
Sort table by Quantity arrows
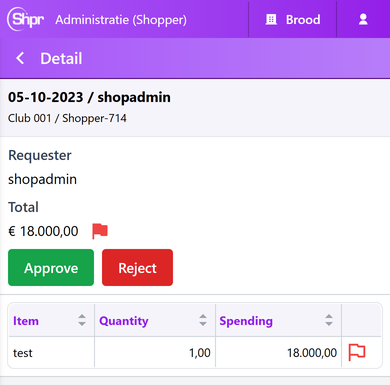(203, 320)
